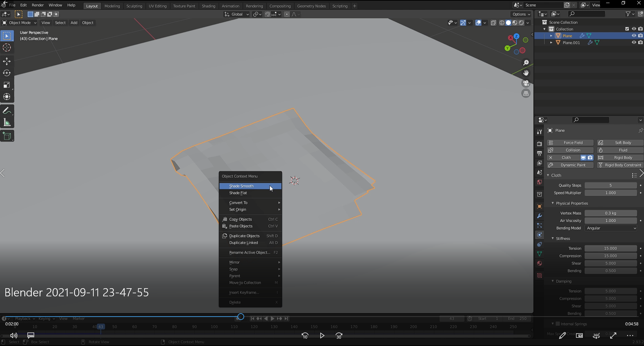644x346 pixels.
Task: Select the Rotate tool
Action: [7, 73]
